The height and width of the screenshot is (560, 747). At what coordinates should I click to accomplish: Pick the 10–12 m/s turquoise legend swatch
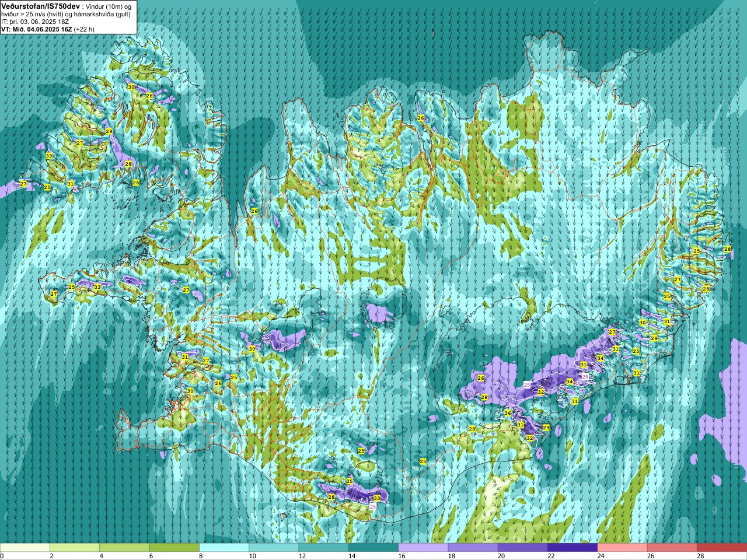click(x=274, y=548)
